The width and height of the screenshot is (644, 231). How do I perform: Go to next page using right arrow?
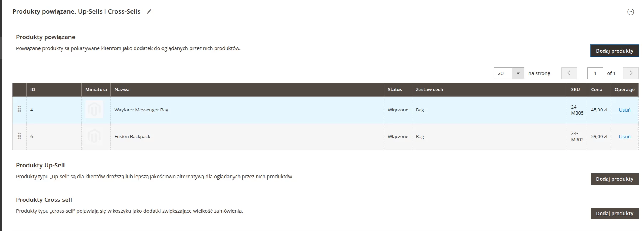click(630, 73)
